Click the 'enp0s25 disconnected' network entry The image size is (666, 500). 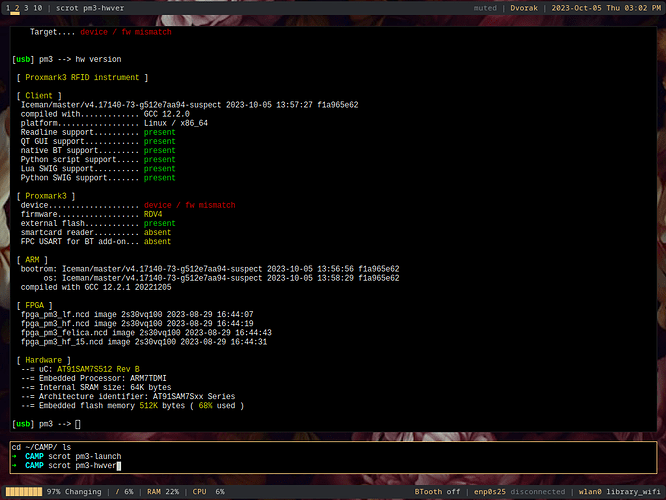pos(519,492)
